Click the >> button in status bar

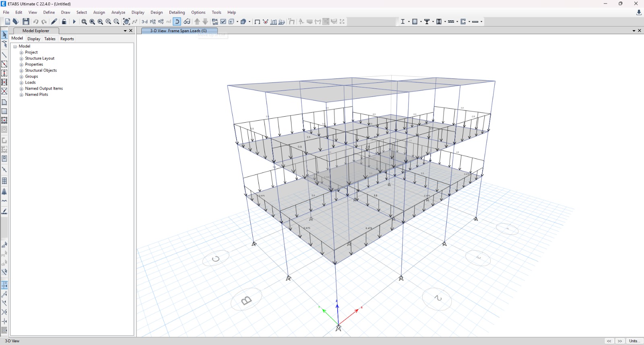[620, 341]
